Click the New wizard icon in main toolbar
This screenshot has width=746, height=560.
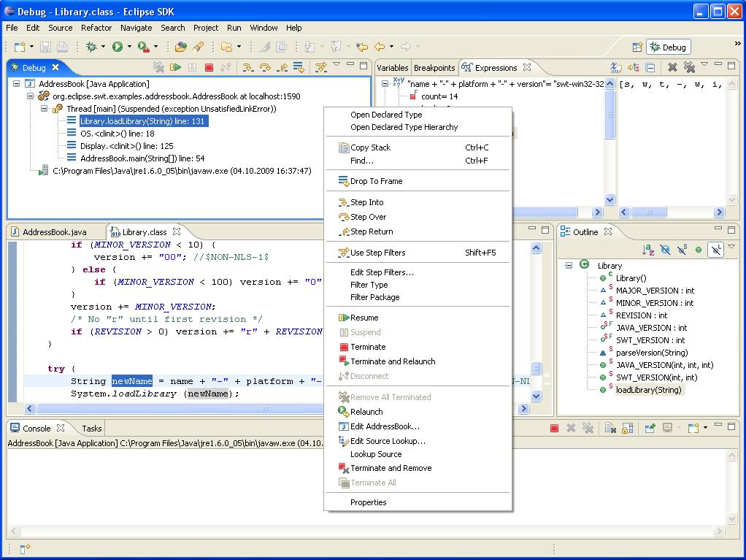pos(20,47)
